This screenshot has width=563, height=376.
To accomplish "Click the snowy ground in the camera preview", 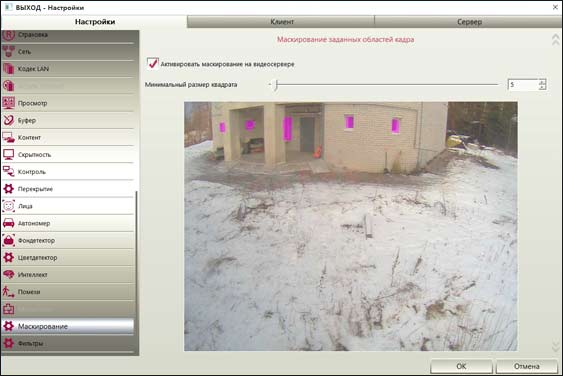I will 350,266.
